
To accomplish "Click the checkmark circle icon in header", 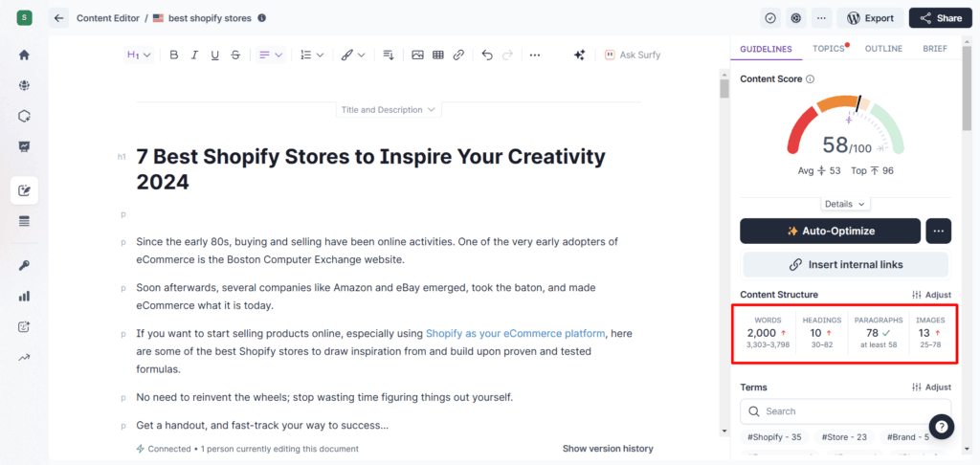I will pyautogui.click(x=770, y=18).
